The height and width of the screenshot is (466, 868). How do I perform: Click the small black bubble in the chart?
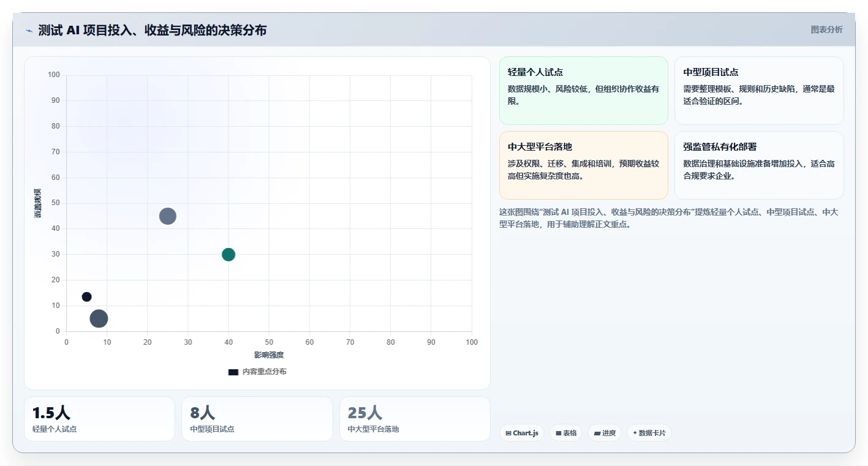point(86,297)
